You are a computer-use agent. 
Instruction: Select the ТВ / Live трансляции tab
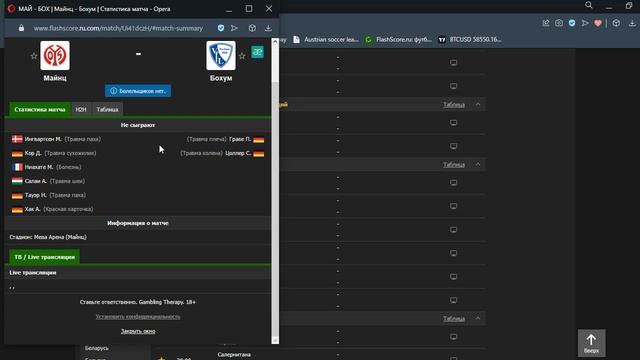pos(44,257)
